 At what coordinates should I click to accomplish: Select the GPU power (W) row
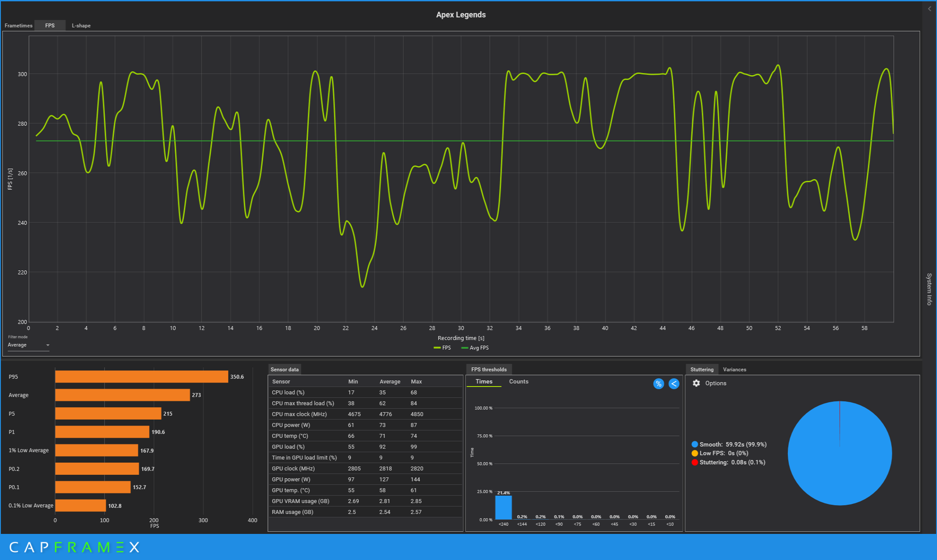coord(366,479)
